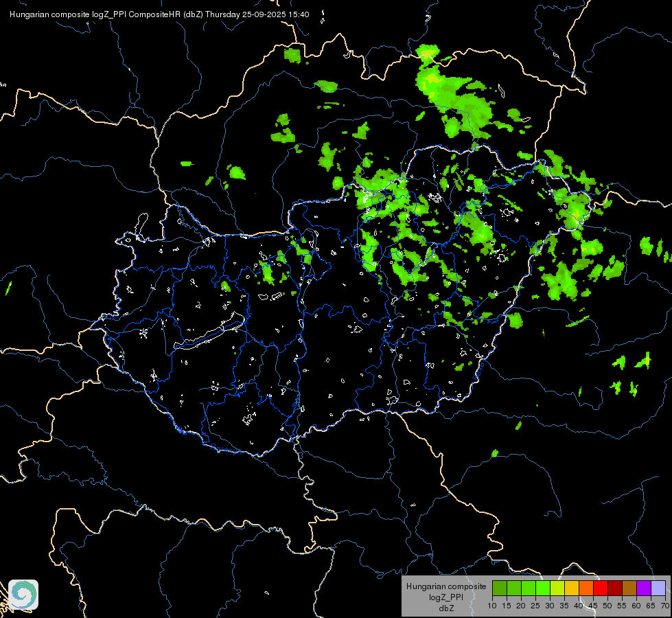
Task: Select the 45-50 dBZ red swatch
Action: [x=601, y=588]
